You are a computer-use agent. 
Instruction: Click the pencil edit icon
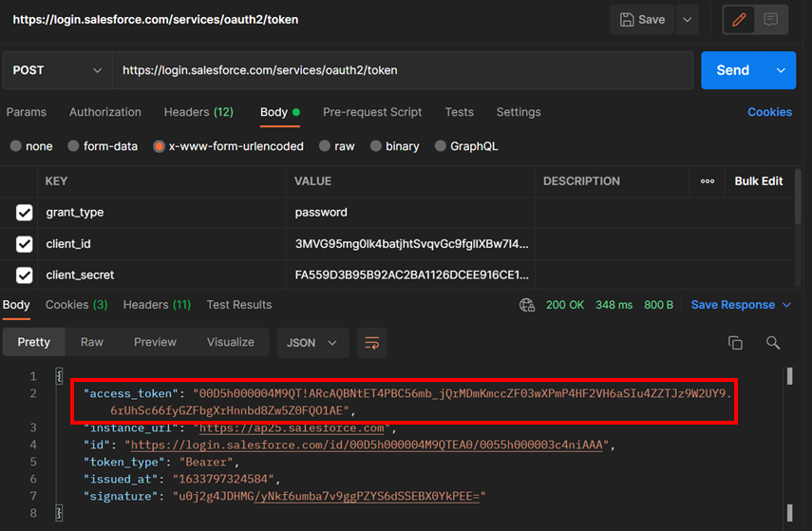coord(739,19)
